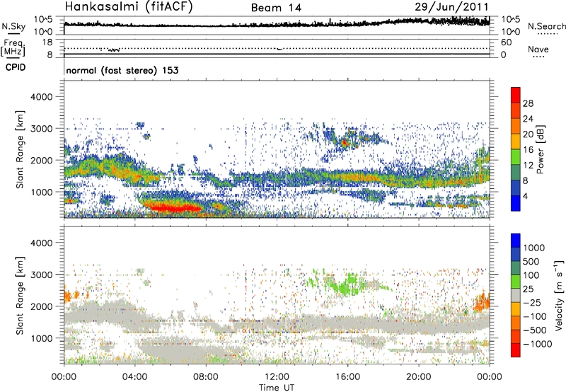
Task: Click the 'Time UT' axis label
Action: click(277, 388)
